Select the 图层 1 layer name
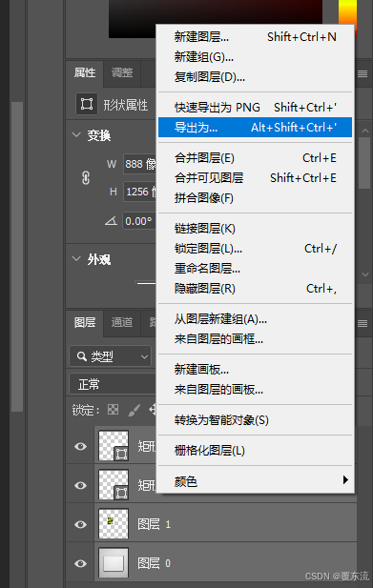This screenshot has height=588, width=373. pos(155,524)
